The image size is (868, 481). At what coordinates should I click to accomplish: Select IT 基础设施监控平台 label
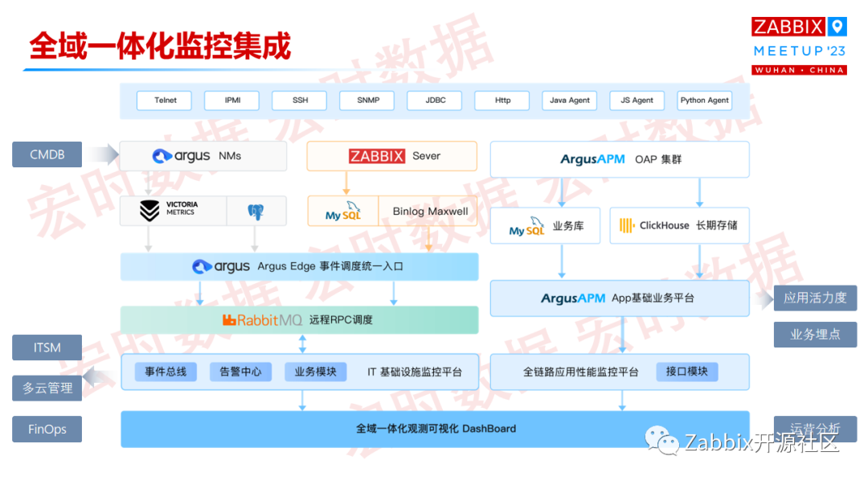pos(414,372)
